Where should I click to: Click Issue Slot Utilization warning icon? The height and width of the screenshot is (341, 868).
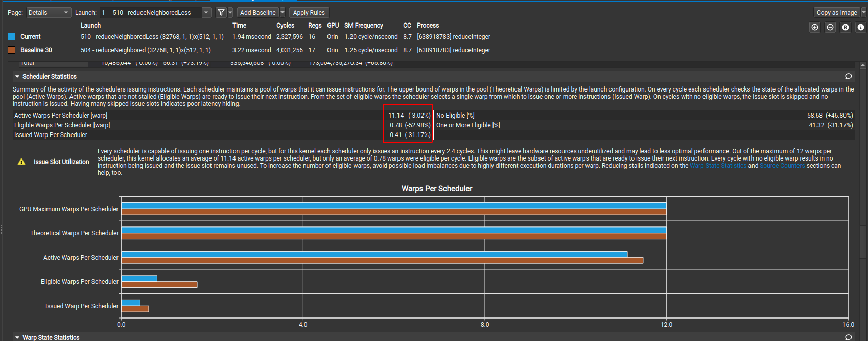click(x=21, y=162)
